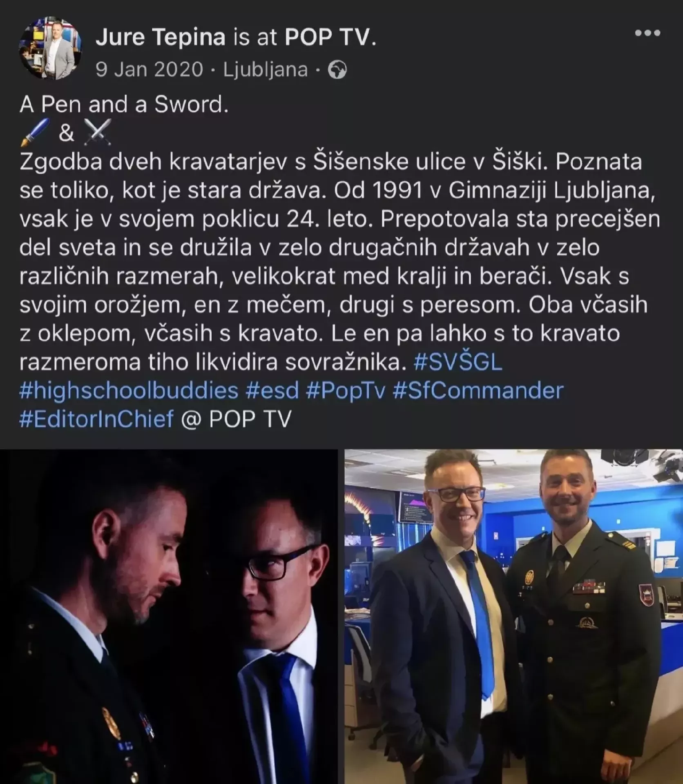Open the #SfCommander hashtag

(x=478, y=391)
